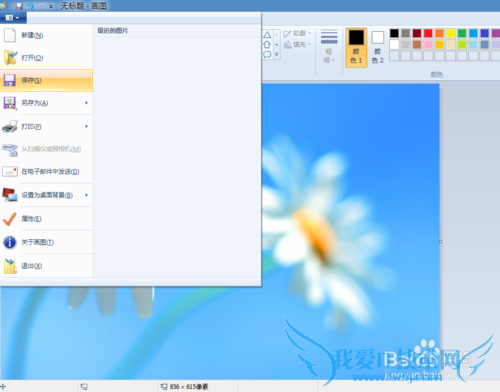Click the selection size icon in the status bar

[84, 387]
